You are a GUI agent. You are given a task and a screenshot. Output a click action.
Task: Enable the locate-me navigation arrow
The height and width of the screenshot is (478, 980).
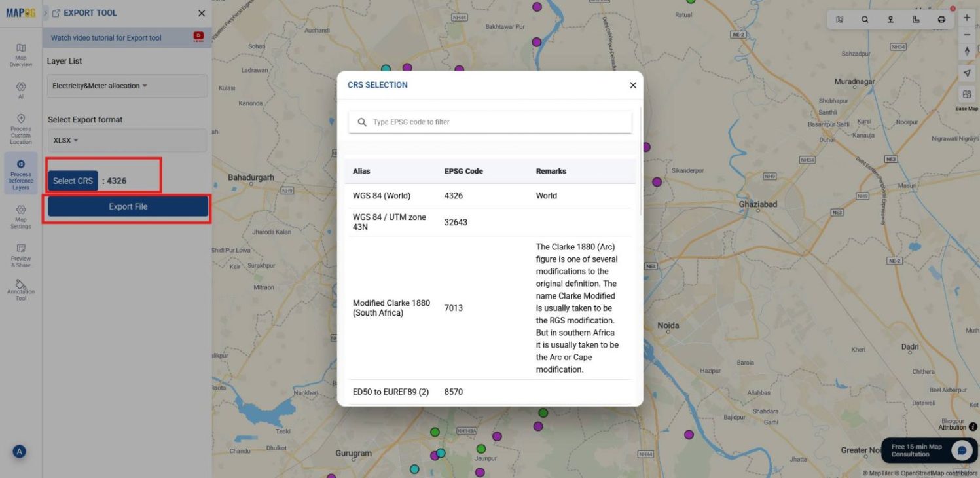tap(966, 73)
